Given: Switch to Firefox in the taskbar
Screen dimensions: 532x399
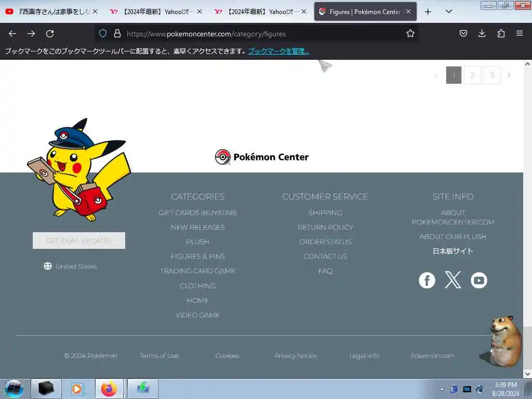Looking at the screenshot, I should (110, 389).
